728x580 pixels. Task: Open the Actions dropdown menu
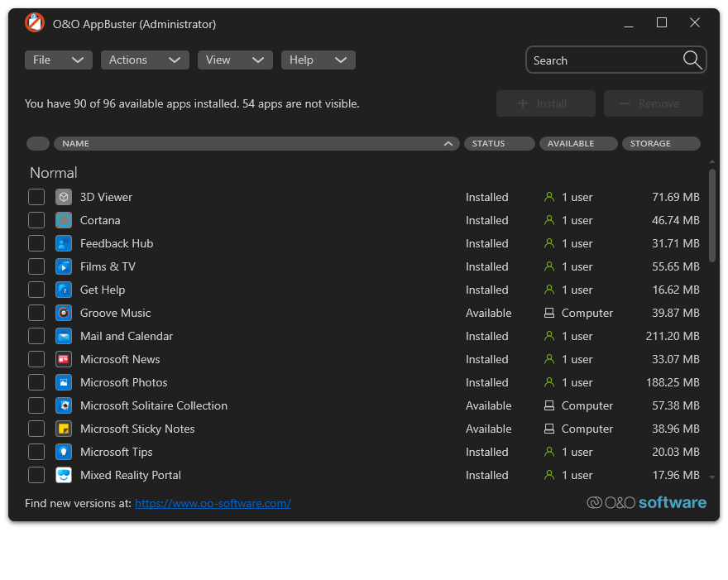[145, 60]
